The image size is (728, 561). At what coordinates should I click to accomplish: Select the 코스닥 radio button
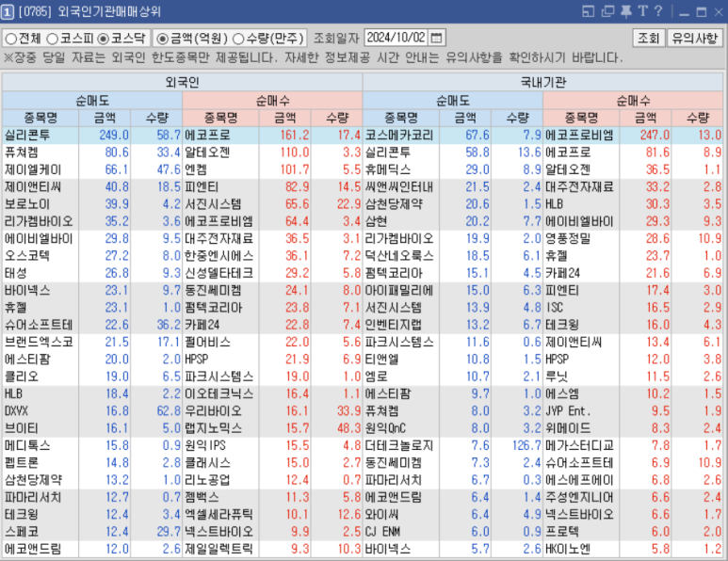pyautogui.click(x=103, y=39)
